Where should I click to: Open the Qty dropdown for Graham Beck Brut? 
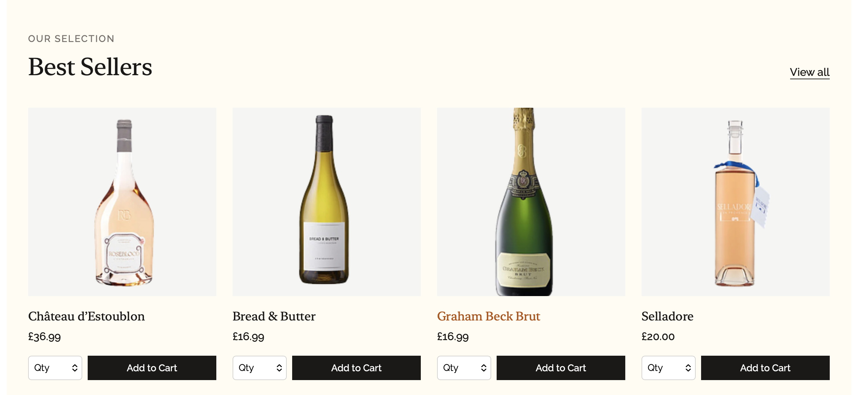click(464, 368)
